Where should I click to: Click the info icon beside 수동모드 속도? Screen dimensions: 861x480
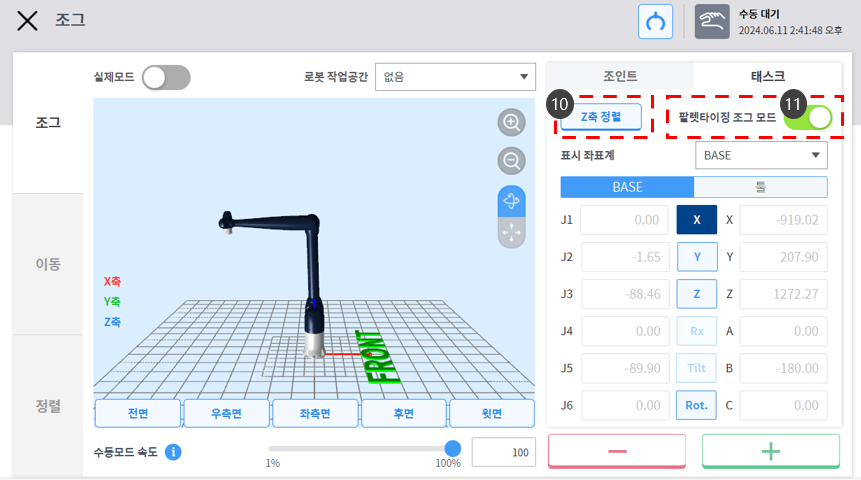pos(173,452)
